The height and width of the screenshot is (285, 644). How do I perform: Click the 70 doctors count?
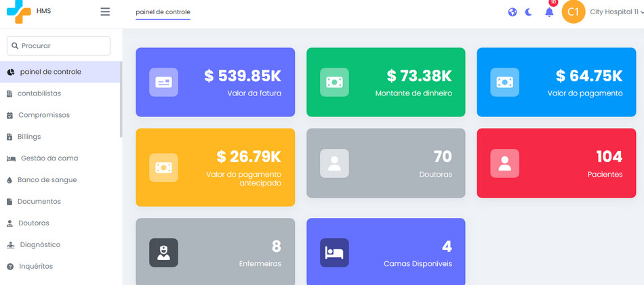[443, 156]
